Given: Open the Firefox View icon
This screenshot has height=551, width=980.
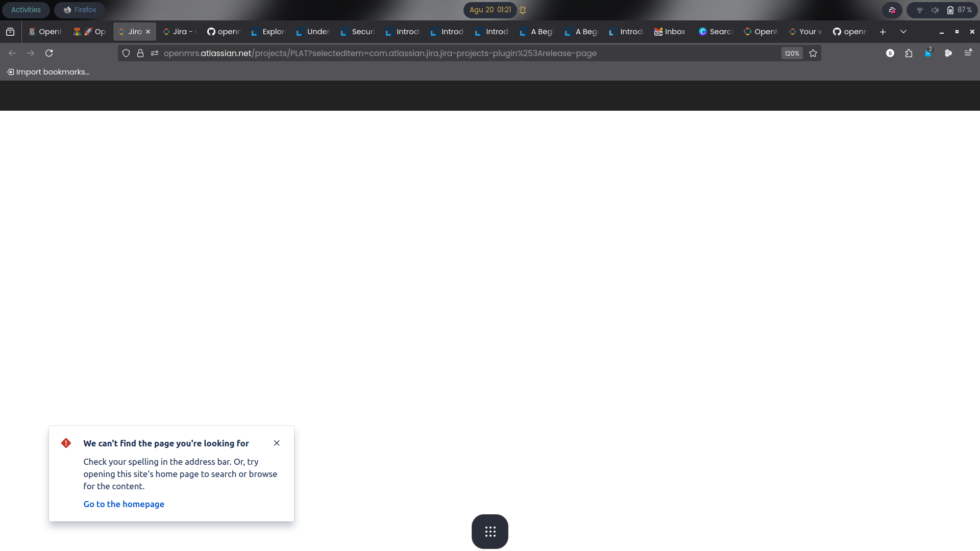Looking at the screenshot, I should pyautogui.click(x=10, y=32).
